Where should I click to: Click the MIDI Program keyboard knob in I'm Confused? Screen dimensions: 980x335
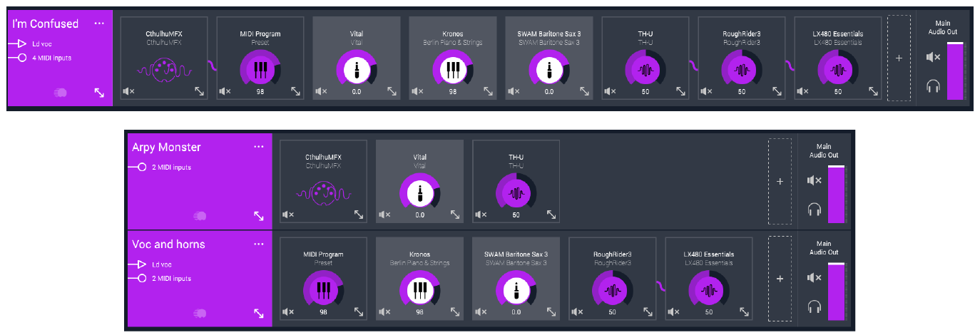click(x=260, y=70)
